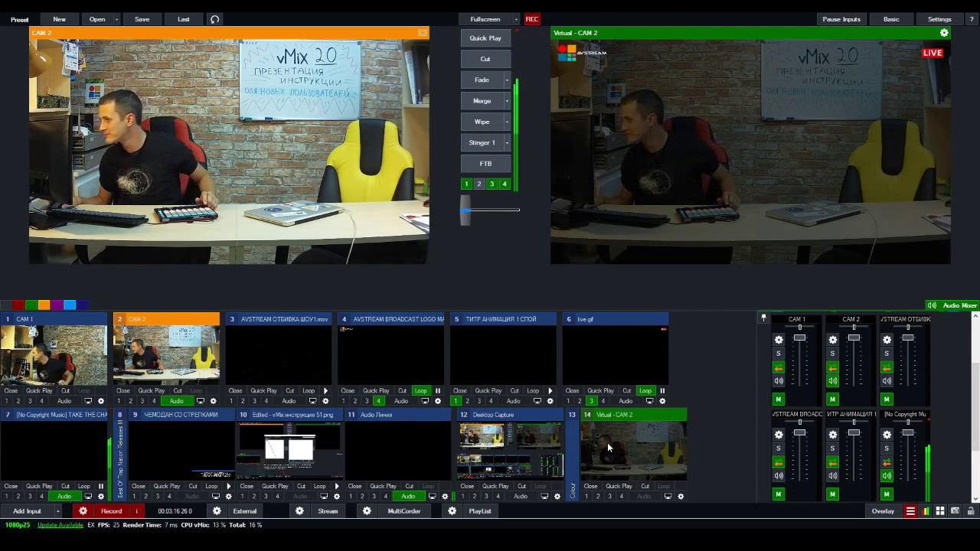Expand the Wipe transition dropdown
Screen dimensions: 980x551
tap(507, 122)
